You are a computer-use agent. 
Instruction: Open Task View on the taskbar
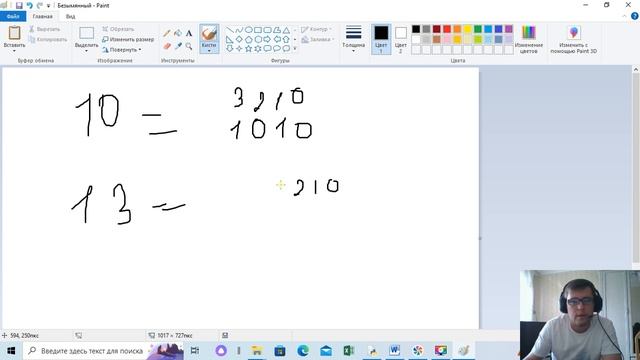[195, 351]
